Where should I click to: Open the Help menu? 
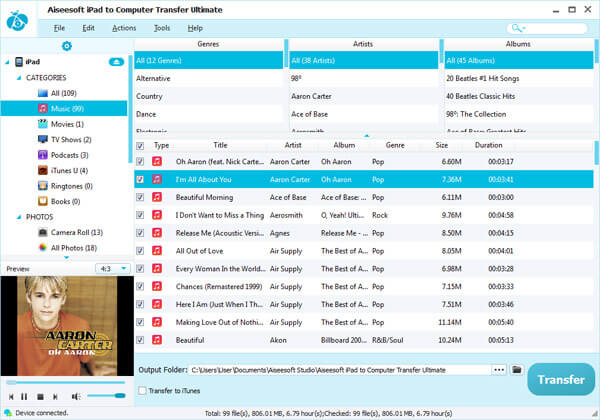[195, 28]
